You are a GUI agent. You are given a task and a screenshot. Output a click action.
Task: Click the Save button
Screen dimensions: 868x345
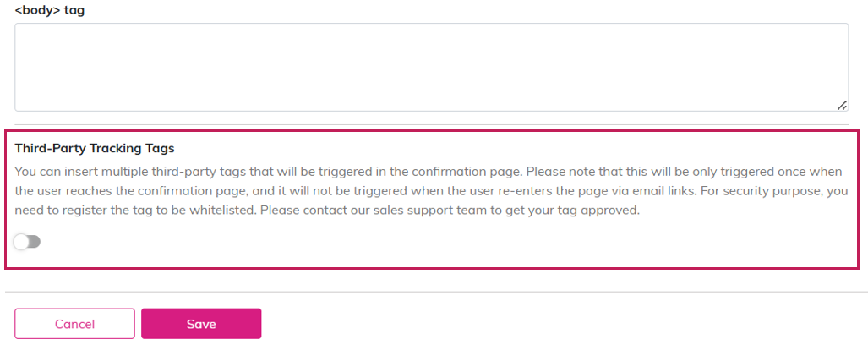(x=201, y=324)
